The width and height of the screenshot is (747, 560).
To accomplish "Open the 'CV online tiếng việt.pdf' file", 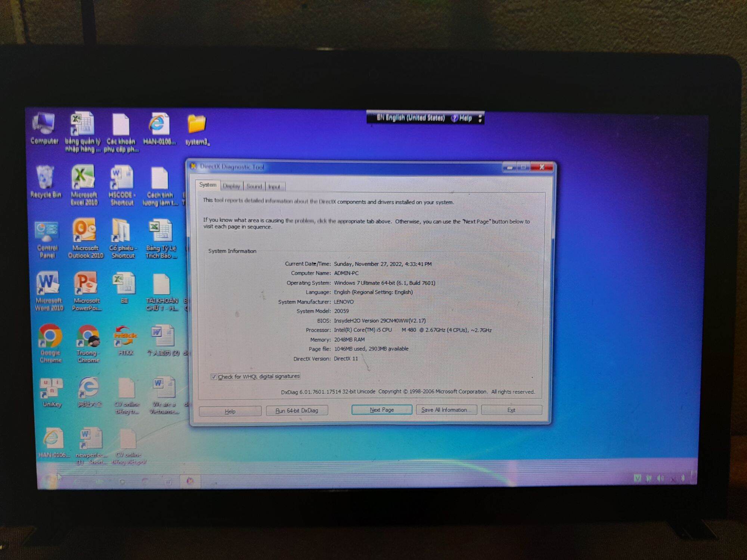I will (x=128, y=447).
